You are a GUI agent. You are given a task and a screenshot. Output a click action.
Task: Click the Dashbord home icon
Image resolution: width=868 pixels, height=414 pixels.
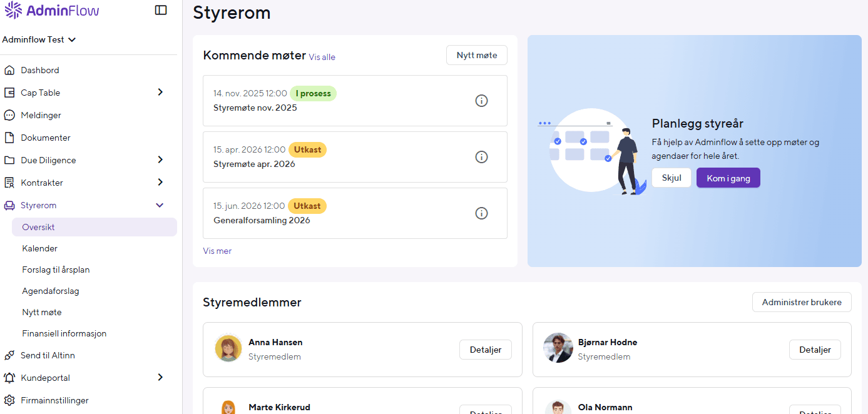pos(9,70)
